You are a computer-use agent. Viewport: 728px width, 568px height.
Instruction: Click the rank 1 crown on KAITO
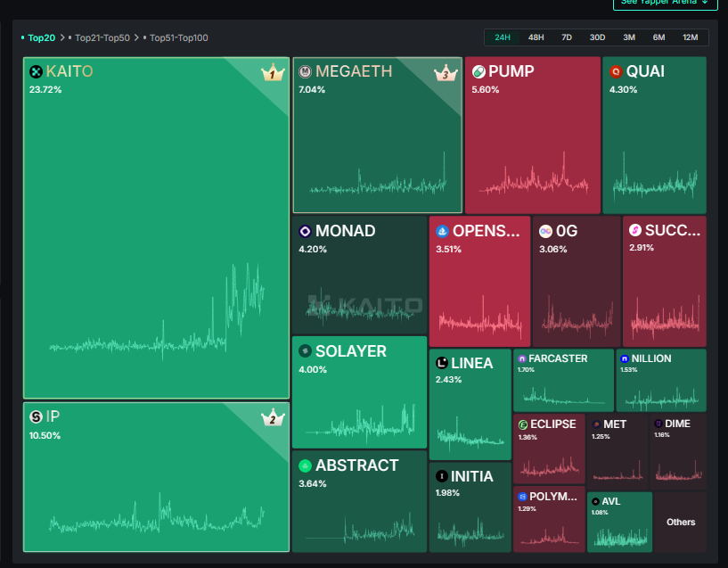[x=273, y=72]
